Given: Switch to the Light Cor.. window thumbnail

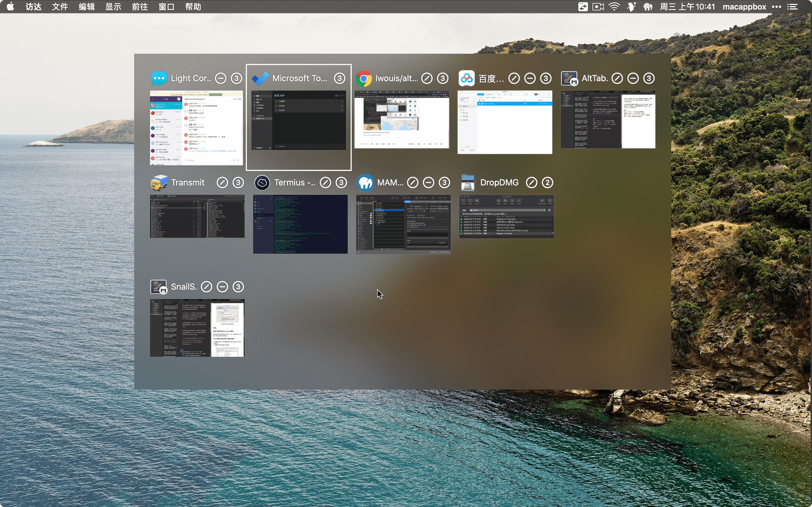Looking at the screenshot, I should click(x=196, y=128).
